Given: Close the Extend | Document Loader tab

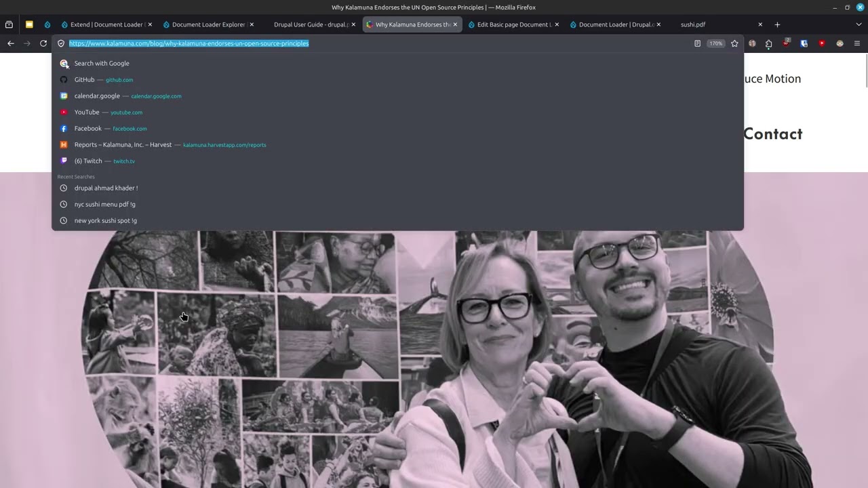Looking at the screenshot, I should click(150, 24).
